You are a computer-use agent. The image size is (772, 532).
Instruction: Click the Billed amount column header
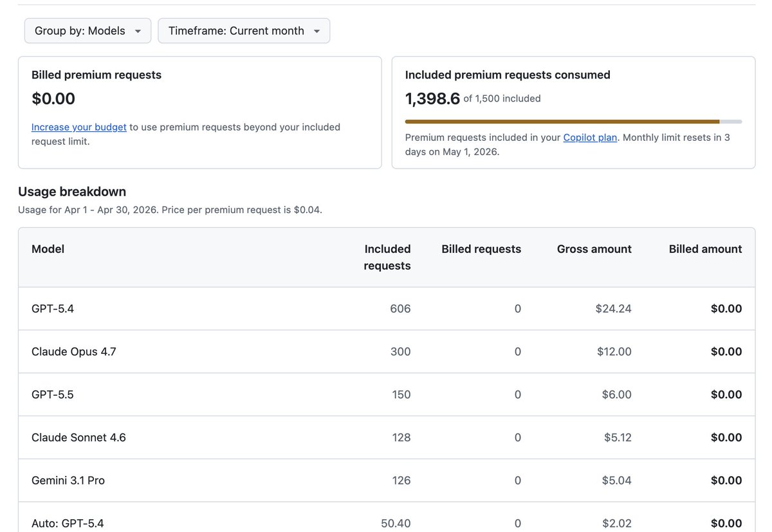(x=706, y=249)
